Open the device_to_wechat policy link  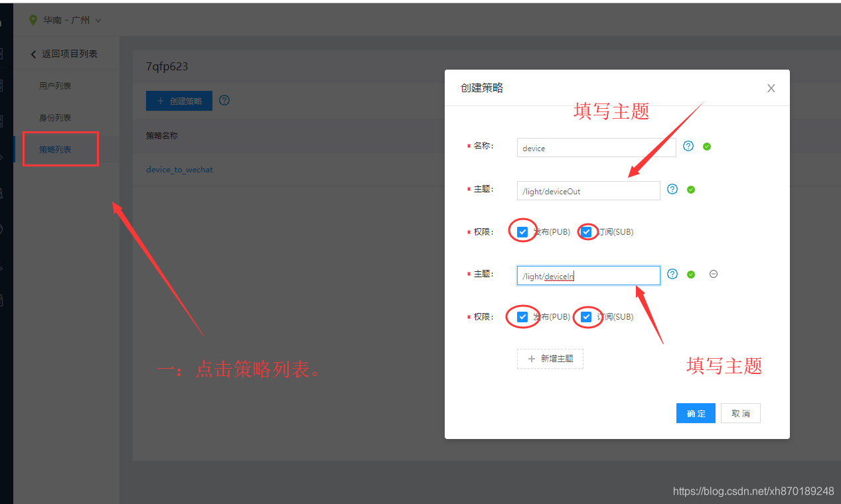[179, 170]
